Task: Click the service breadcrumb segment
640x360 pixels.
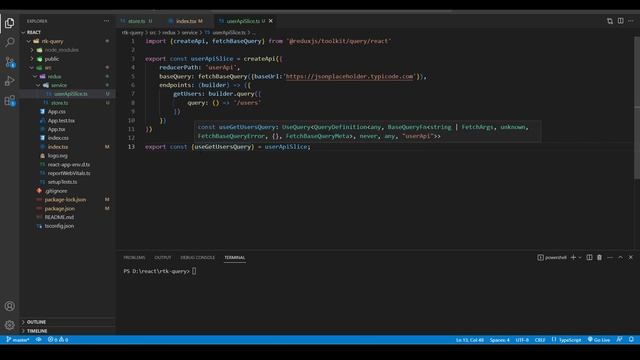Action: tap(189, 33)
